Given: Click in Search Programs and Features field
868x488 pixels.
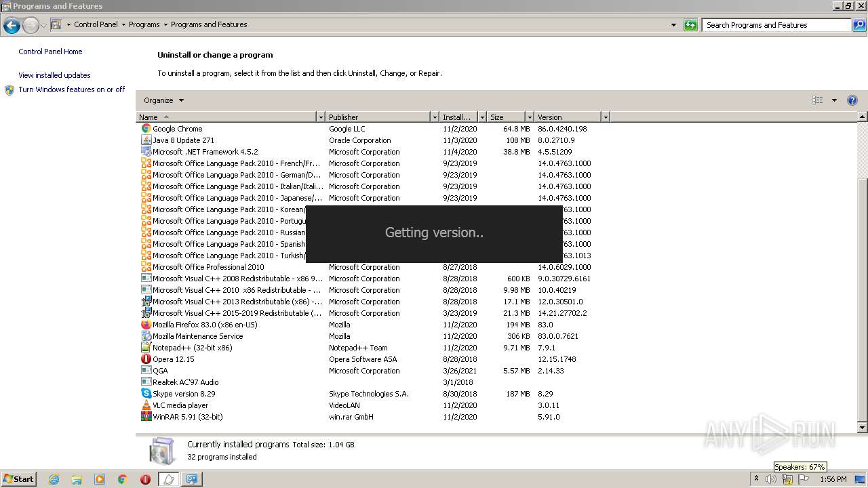Looking at the screenshot, I should [x=777, y=25].
